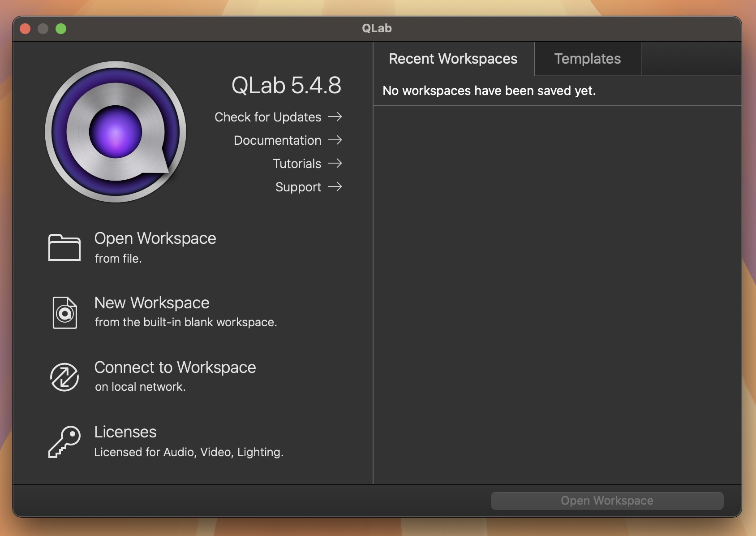Image resolution: width=756 pixels, height=536 pixels.
Task: Click the 'from file.' subtitle
Action: pyautogui.click(x=118, y=259)
